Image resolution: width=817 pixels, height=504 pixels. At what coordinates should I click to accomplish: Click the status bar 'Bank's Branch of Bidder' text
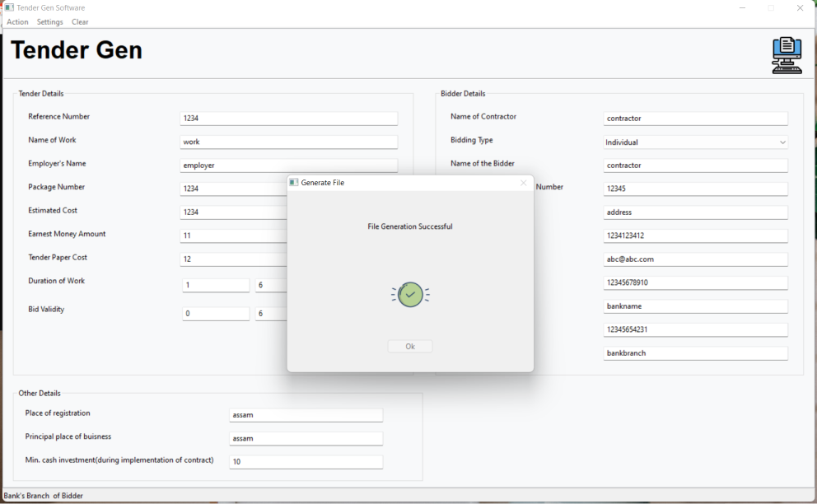pos(44,496)
